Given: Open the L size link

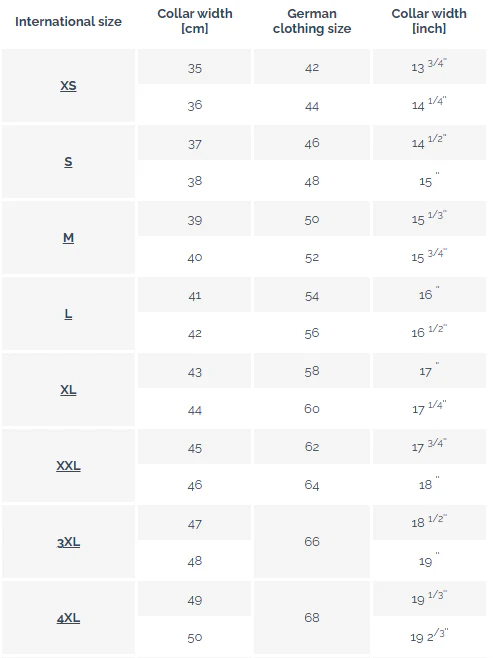Looking at the screenshot, I should pos(68,314).
